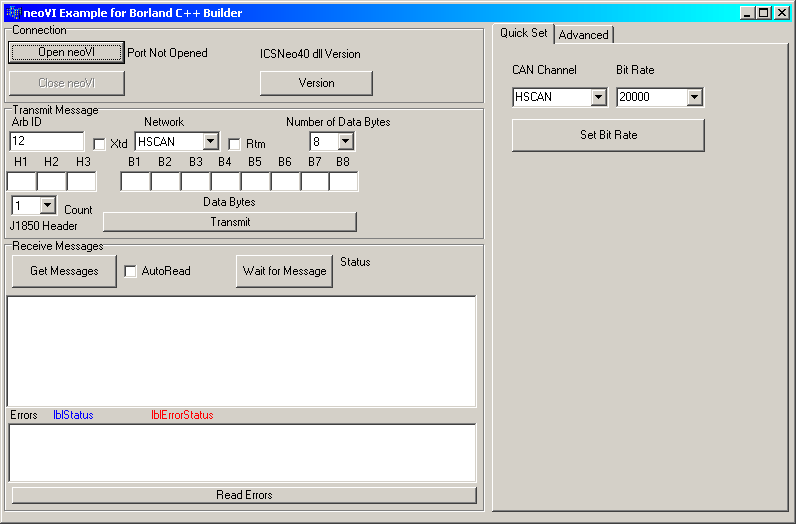Click the B8 data byte field
Screen dimensions: 796x524
344,181
